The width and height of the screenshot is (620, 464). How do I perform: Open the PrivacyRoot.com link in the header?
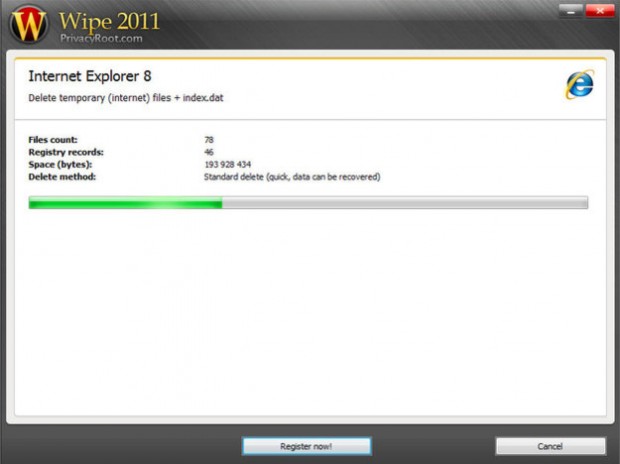(101, 38)
